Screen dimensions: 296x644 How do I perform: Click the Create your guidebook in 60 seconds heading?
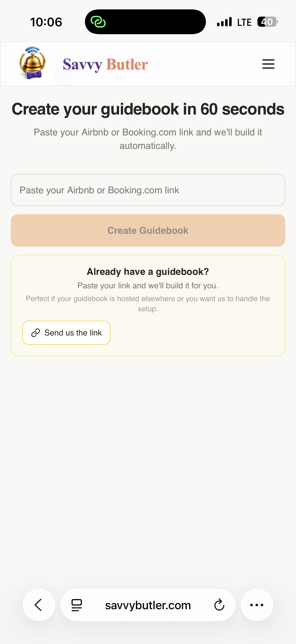click(x=148, y=109)
